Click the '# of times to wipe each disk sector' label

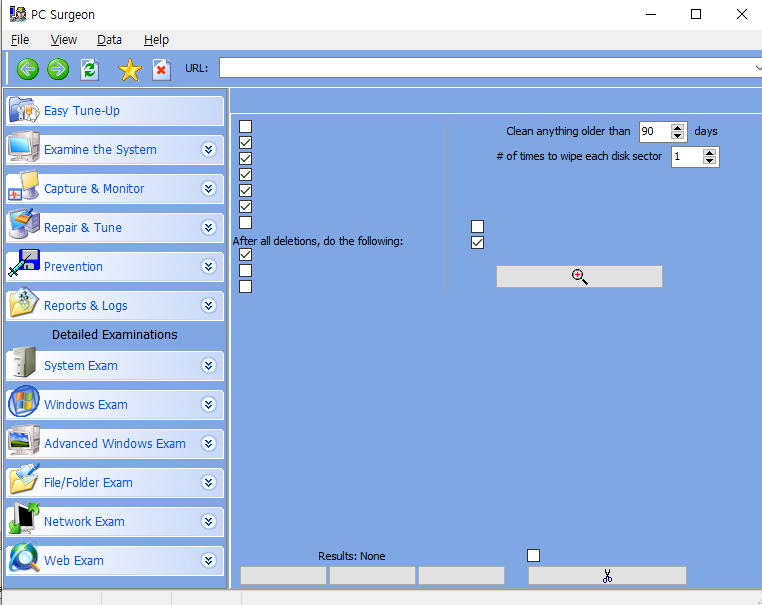(579, 156)
